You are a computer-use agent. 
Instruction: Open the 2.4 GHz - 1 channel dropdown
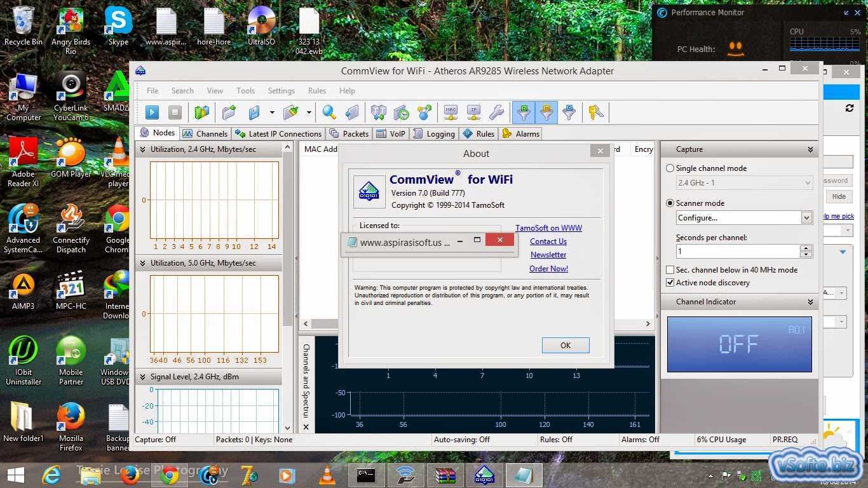(744, 182)
